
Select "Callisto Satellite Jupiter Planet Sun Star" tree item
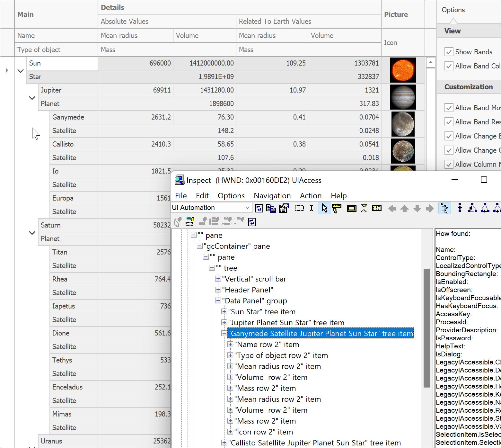[x=314, y=443]
